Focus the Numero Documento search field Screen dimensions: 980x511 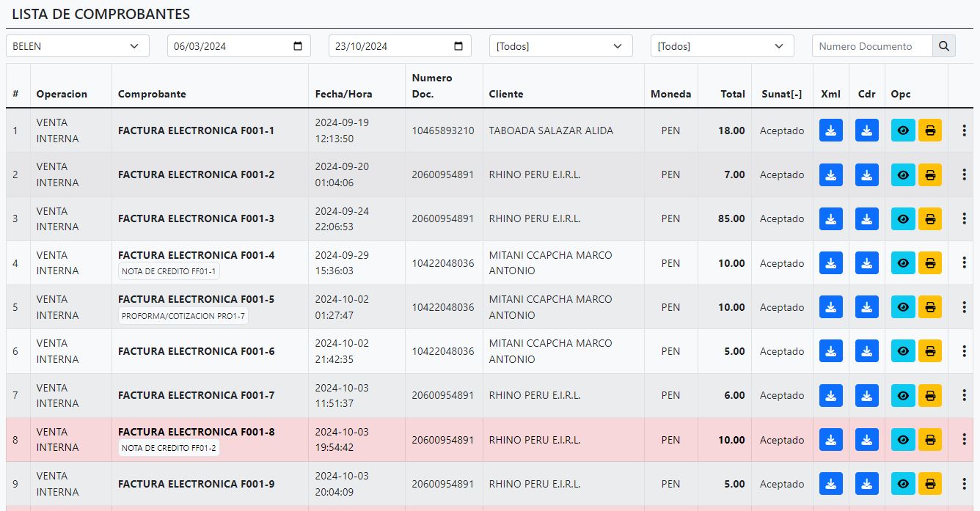[871, 46]
